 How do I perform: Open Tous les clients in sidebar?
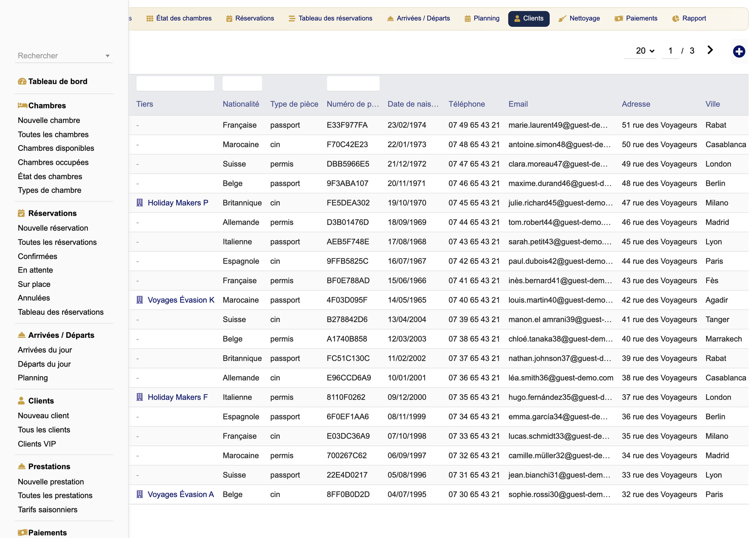click(44, 430)
